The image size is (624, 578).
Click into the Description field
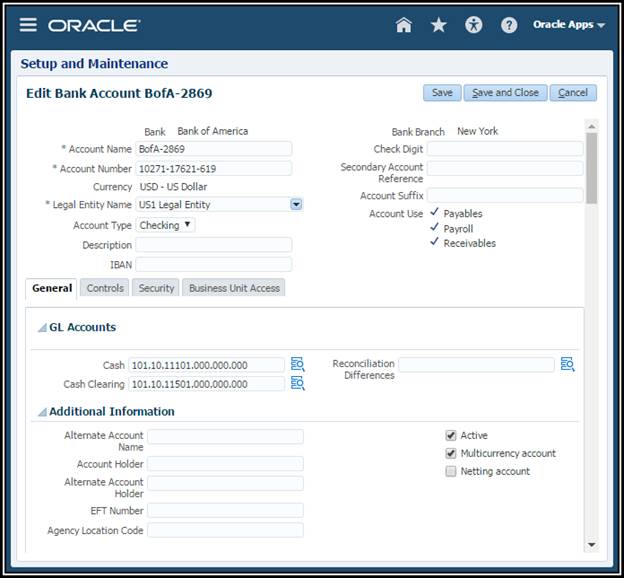214,245
